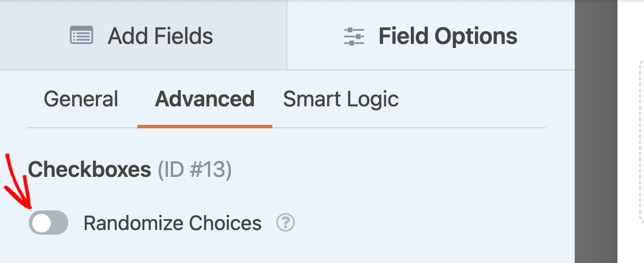Click the Randomize Choices label text
This screenshot has width=644, height=263.
click(x=173, y=223)
